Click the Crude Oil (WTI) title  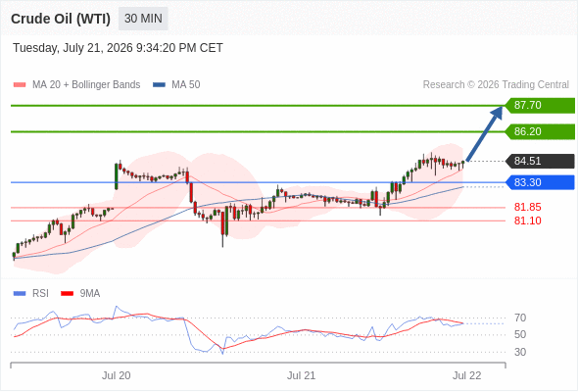coord(61,19)
